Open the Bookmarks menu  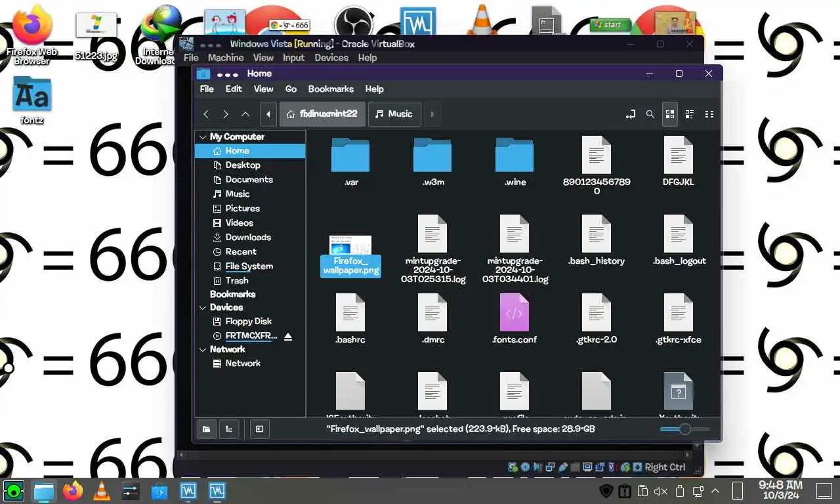[x=331, y=89]
